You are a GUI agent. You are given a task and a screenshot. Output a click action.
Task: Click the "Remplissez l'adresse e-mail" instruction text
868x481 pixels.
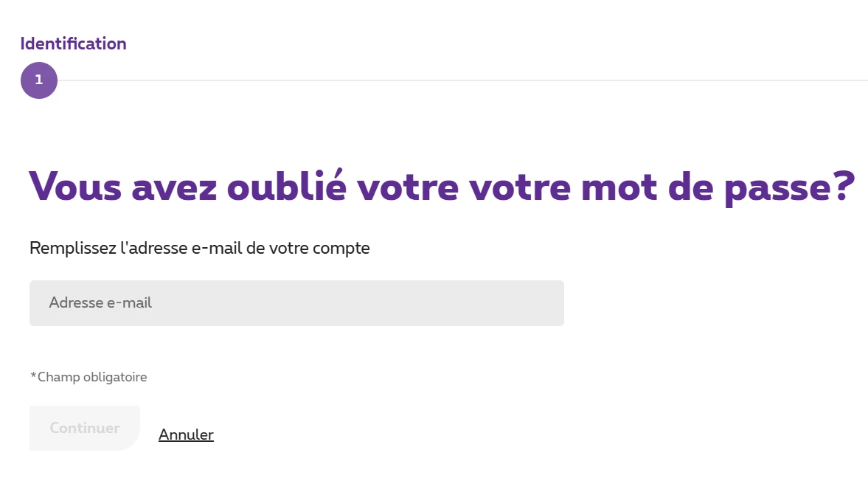click(x=199, y=249)
